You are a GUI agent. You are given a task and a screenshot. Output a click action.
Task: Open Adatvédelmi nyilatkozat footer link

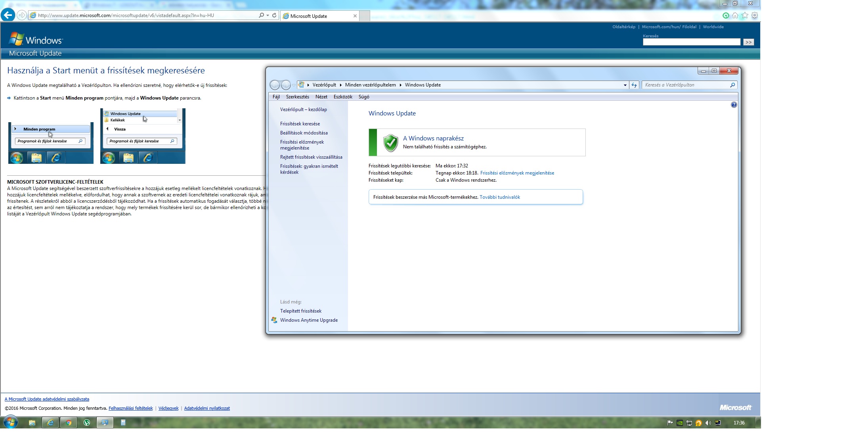pos(207,408)
